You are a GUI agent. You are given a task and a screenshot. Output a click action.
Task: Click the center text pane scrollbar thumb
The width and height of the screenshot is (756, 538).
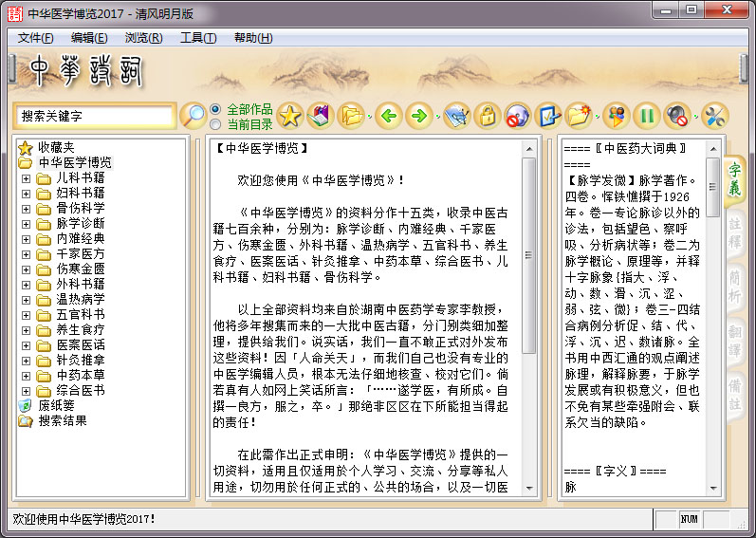(x=529, y=255)
